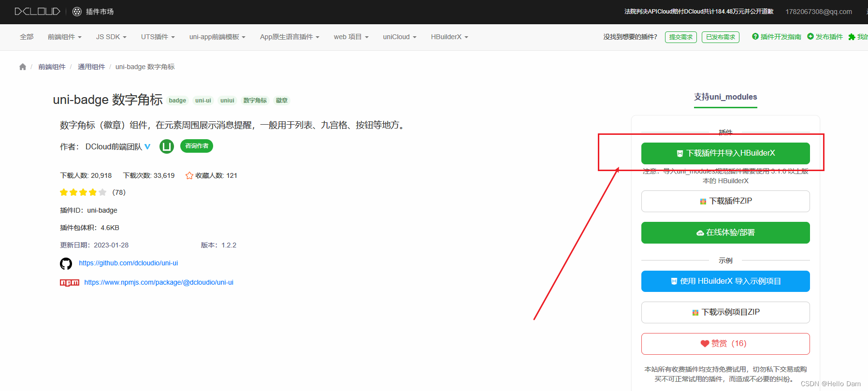The width and height of the screenshot is (868, 391).
Task: Click 下载插件ZIP button
Action: 725,201
